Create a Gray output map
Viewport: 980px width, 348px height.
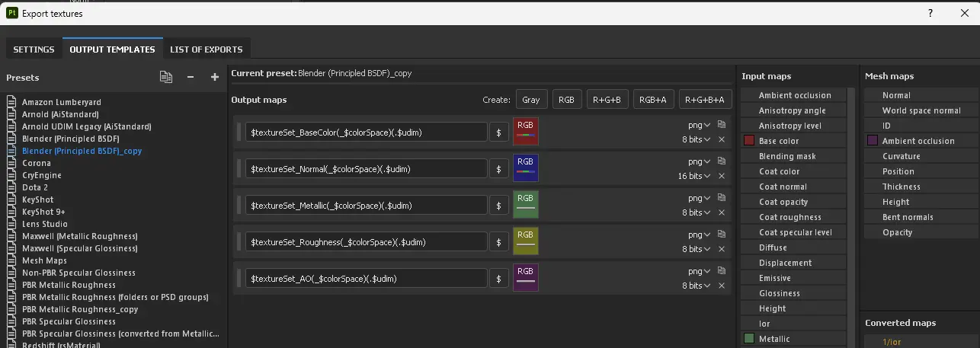pyautogui.click(x=531, y=100)
